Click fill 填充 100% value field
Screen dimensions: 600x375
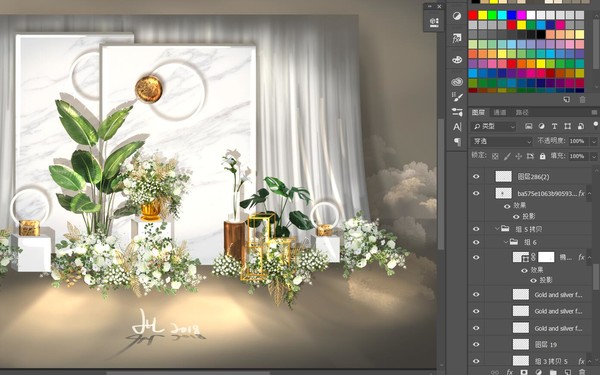tap(579, 157)
